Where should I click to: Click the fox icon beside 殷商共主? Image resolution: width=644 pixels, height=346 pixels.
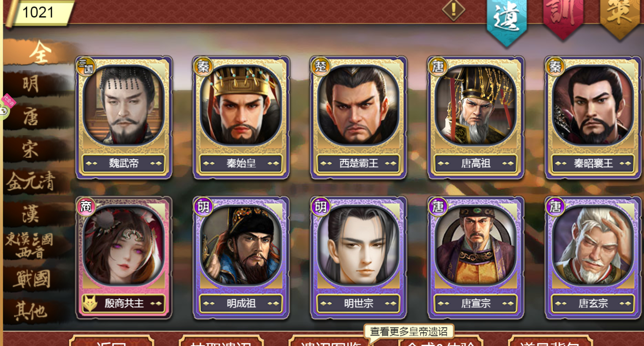pyautogui.click(x=90, y=303)
